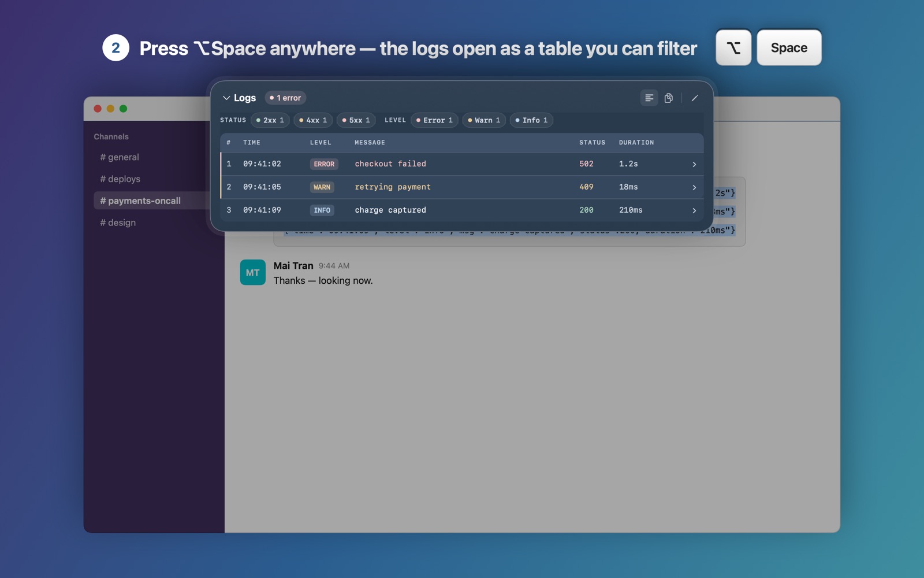This screenshot has height=578, width=924.
Task: Copy logs with the clipboard icon
Action: (668, 98)
